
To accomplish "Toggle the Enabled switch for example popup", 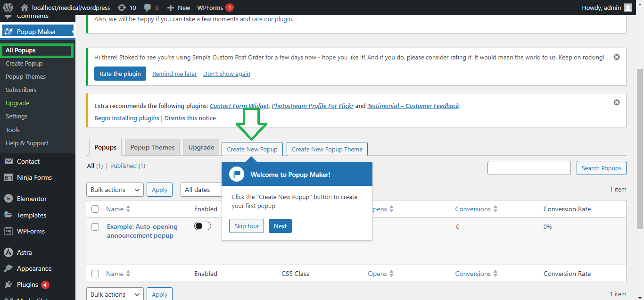I will [x=202, y=226].
